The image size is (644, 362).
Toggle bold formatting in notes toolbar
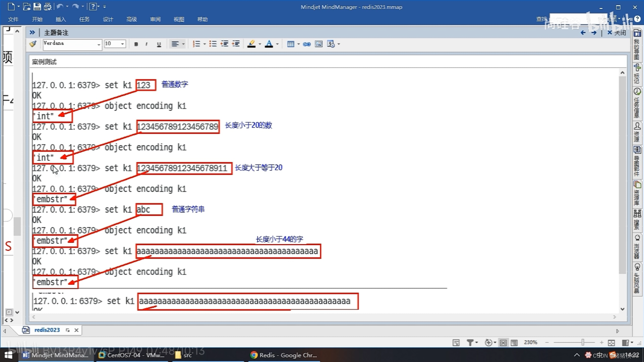(x=136, y=44)
